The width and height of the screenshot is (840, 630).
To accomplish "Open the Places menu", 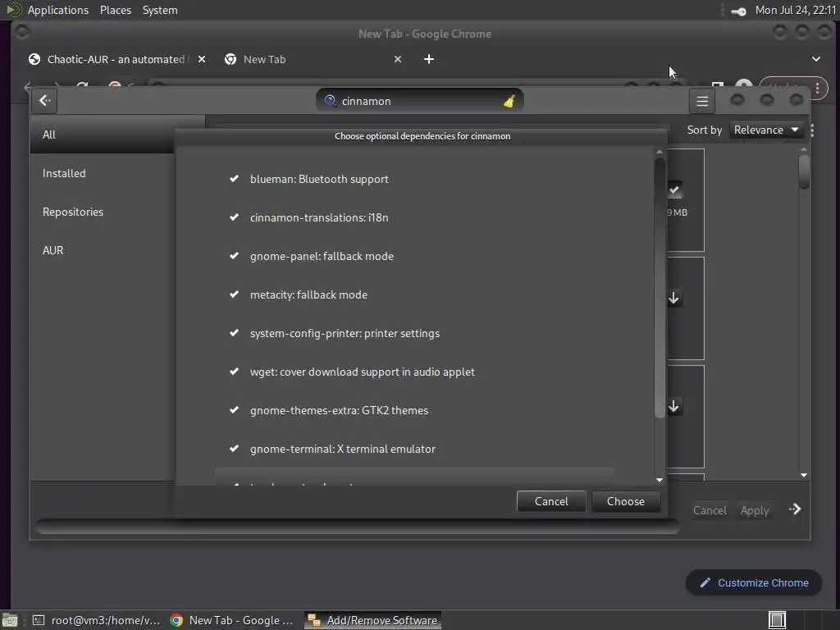I will pyautogui.click(x=115, y=10).
